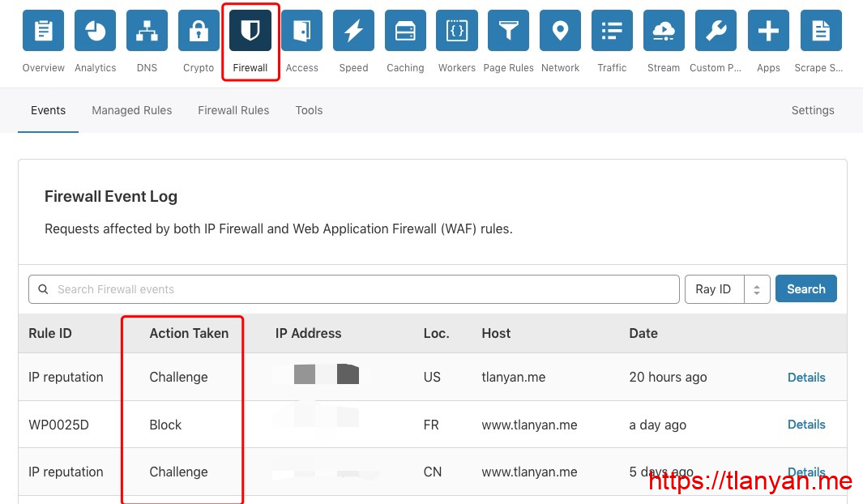Open the Analytics pie chart icon

tap(96, 31)
